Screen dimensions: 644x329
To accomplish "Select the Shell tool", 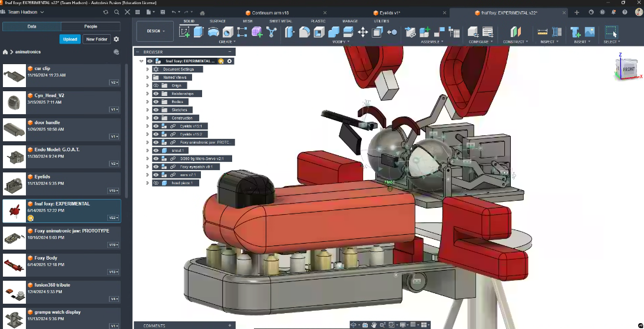I will point(319,32).
